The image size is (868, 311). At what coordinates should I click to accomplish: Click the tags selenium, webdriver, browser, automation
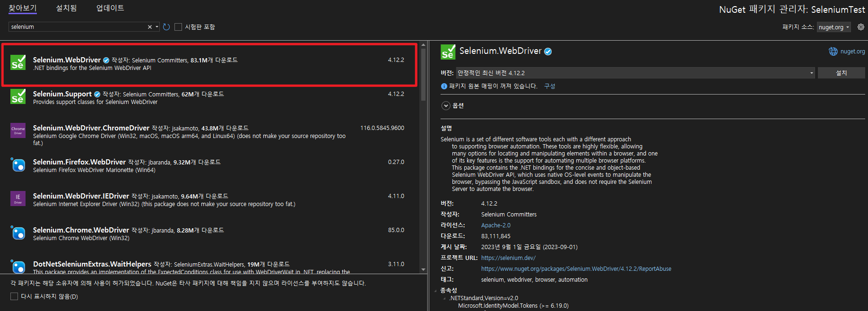[x=534, y=280]
